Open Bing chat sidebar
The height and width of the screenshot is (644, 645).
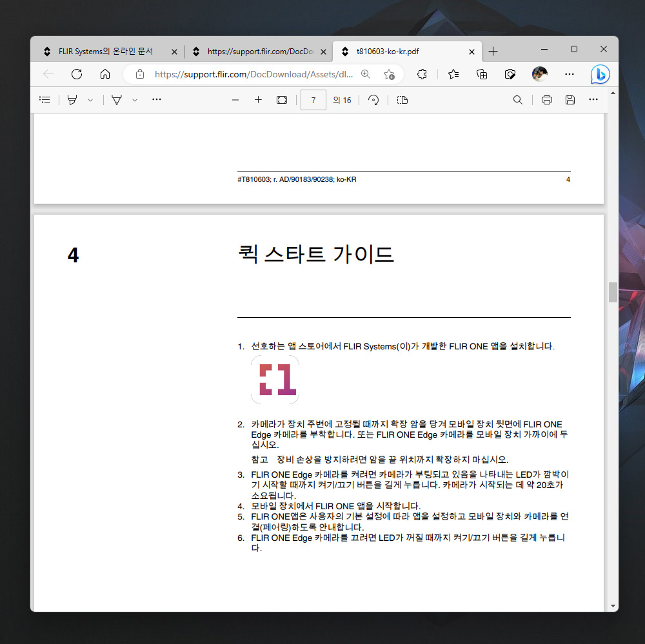[600, 74]
